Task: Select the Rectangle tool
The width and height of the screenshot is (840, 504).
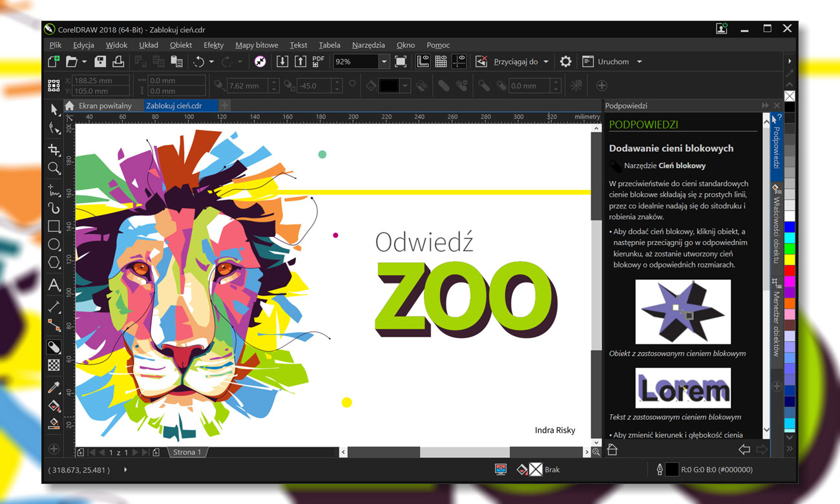Action: (54, 227)
